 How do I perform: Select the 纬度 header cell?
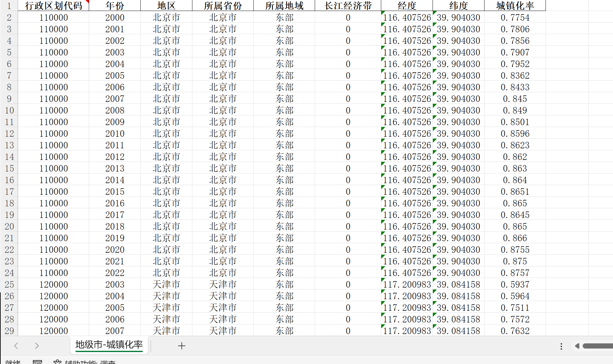[459, 5]
